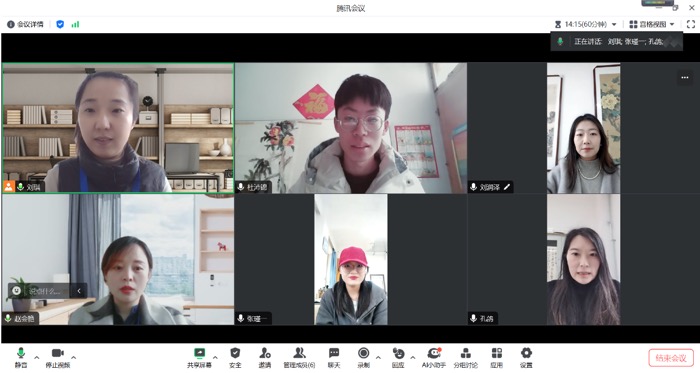
Task: Open video options arrow beside 停止视频
Action: [x=74, y=357]
